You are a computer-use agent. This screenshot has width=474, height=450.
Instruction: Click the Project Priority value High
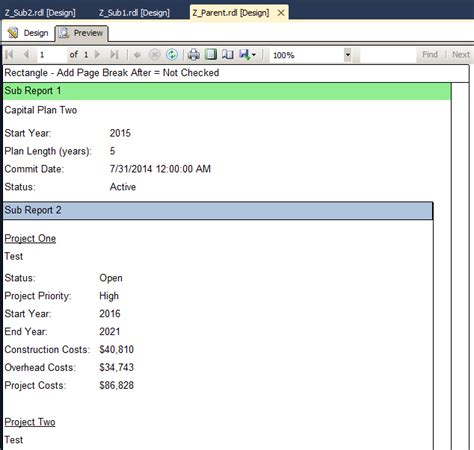109,296
